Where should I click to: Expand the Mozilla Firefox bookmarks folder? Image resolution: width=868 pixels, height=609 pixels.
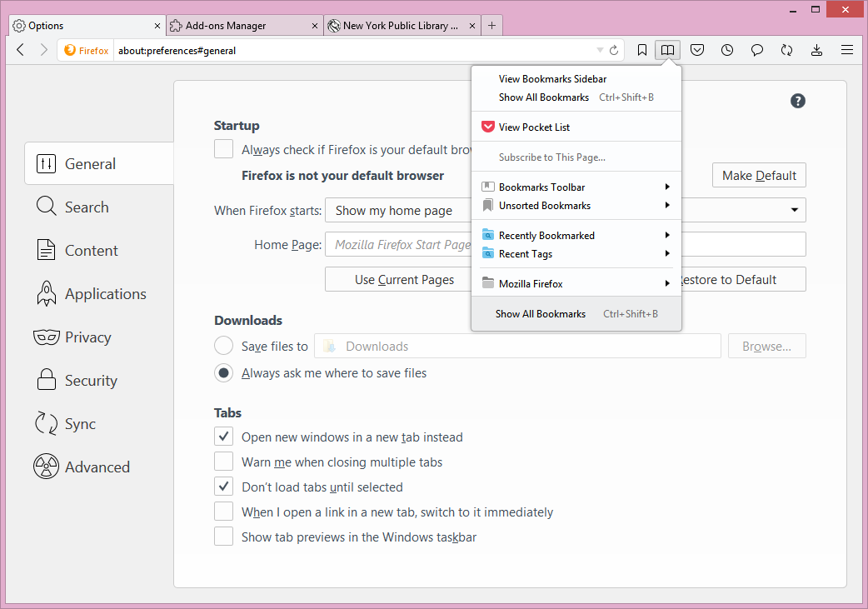(x=576, y=283)
